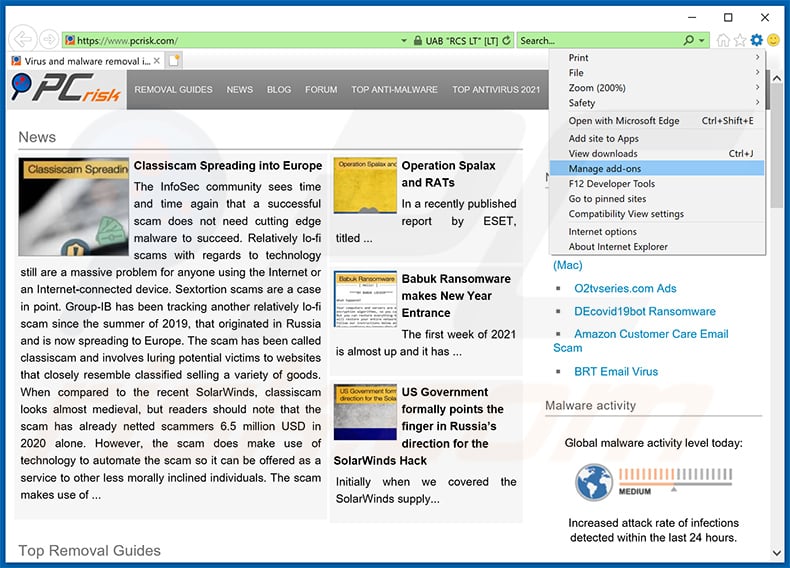The image size is (790, 568).
Task: Choose Open with Microsoft Edge
Action: [657, 121]
